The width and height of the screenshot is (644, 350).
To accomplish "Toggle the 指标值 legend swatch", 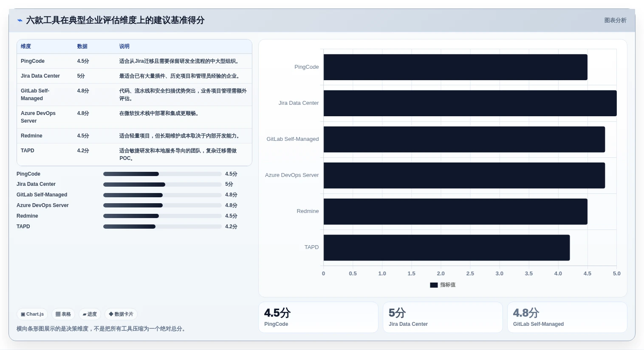I will [434, 285].
